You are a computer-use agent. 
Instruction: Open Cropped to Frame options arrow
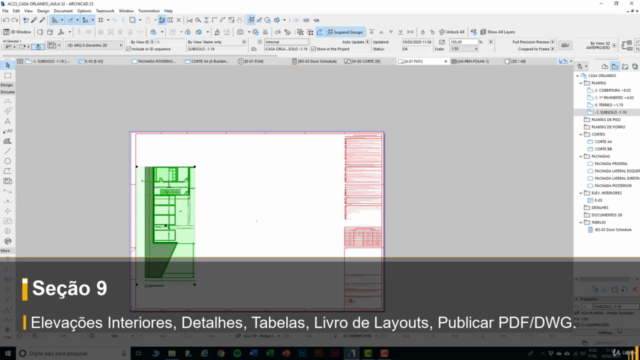[x=552, y=49]
